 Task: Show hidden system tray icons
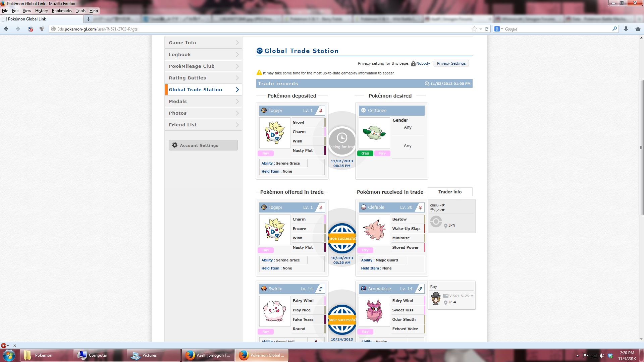click(x=578, y=356)
